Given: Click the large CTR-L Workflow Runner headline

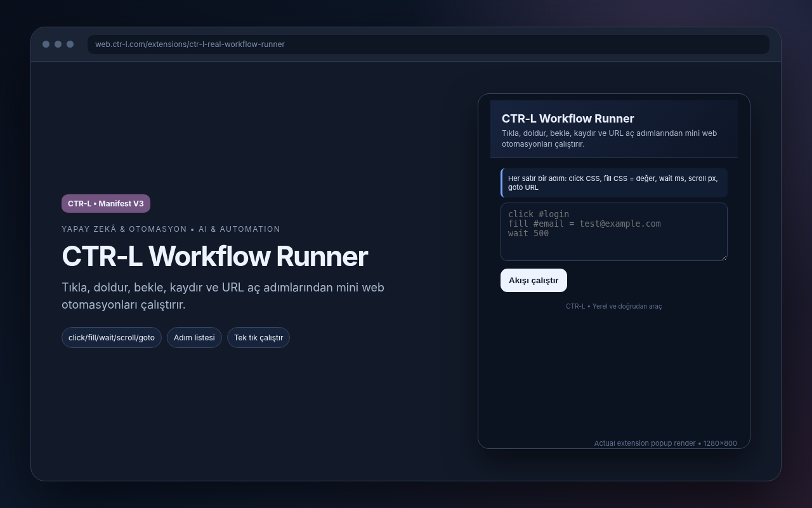Looking at the screenshot, I should coord(214,256).
